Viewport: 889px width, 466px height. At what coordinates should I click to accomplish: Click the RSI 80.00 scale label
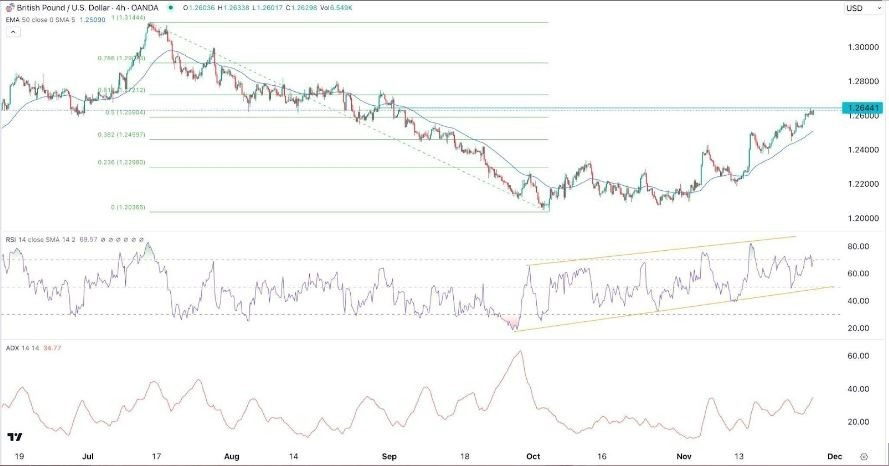860,247
